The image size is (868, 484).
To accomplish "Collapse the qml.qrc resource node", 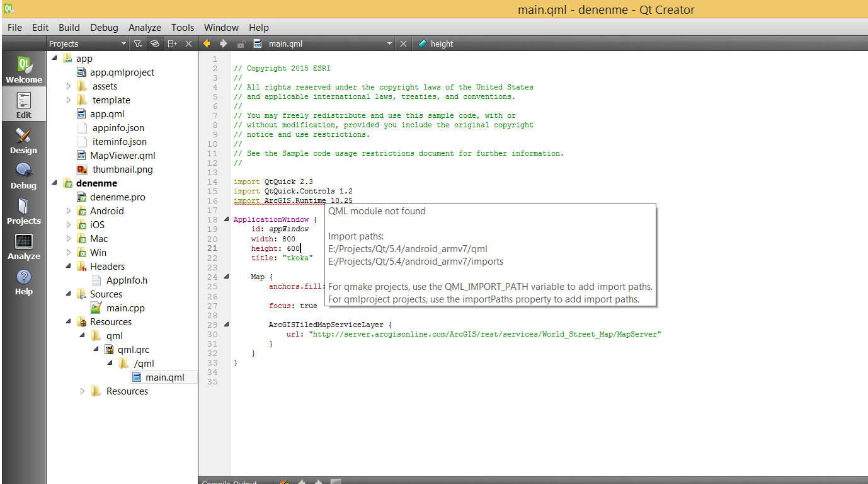I will click(x=96, y=350).
